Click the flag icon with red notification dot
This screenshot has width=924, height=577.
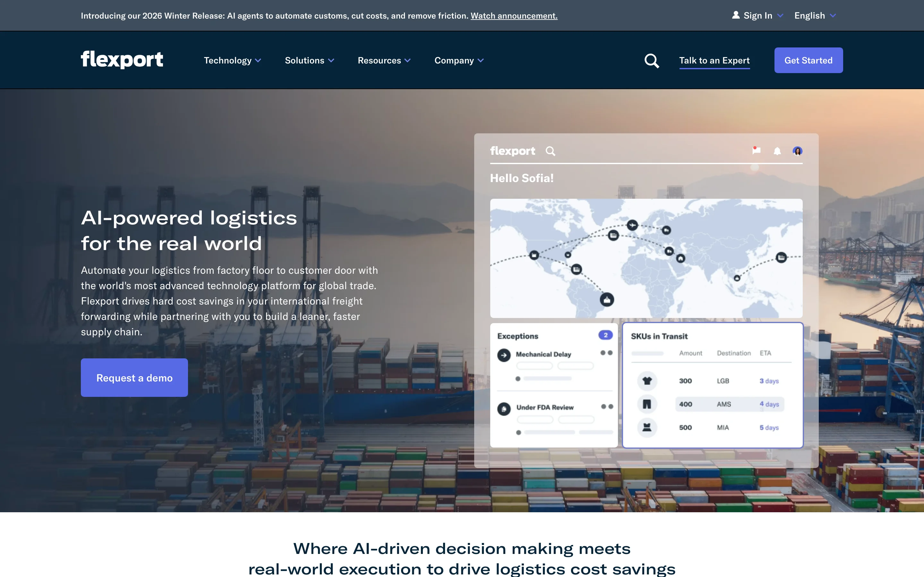pyautogui.click(x=757, y=150)
